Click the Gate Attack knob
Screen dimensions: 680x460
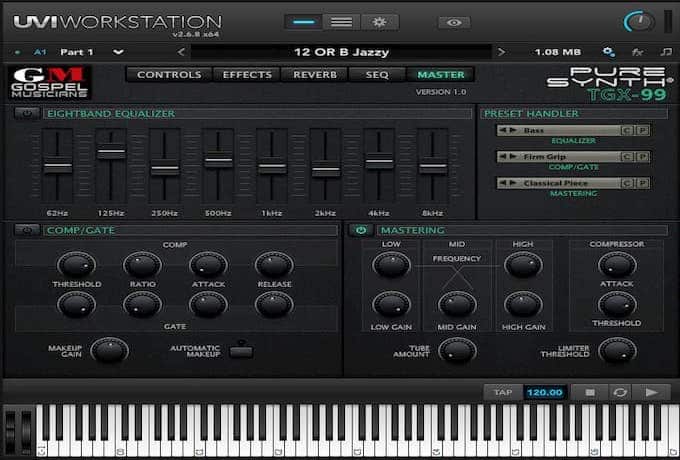[208, 304]
